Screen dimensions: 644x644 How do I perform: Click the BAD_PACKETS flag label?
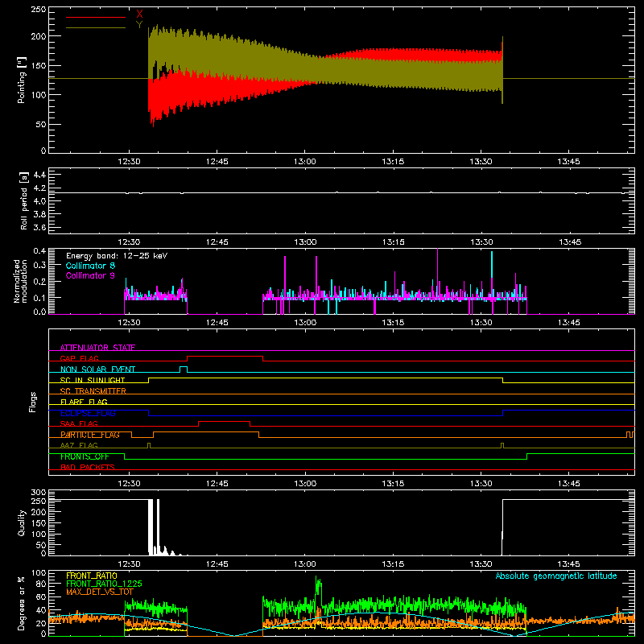(x=88, y=467)
